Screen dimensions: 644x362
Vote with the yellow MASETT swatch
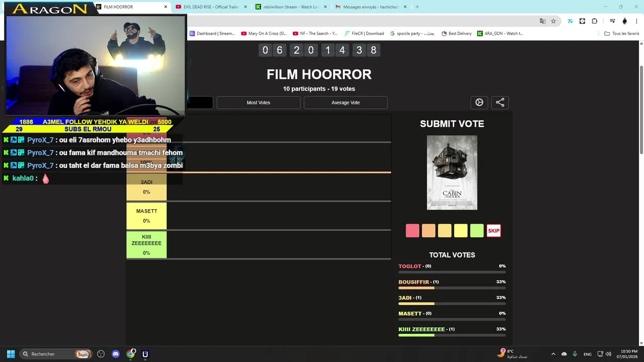coord(461,231)
